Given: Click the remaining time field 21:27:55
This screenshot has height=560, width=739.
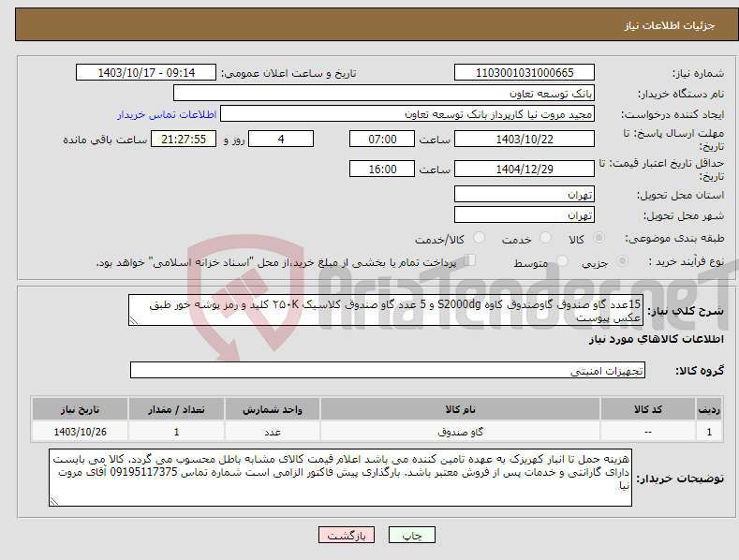Looking at the screenshot, I should pos(184,139).
